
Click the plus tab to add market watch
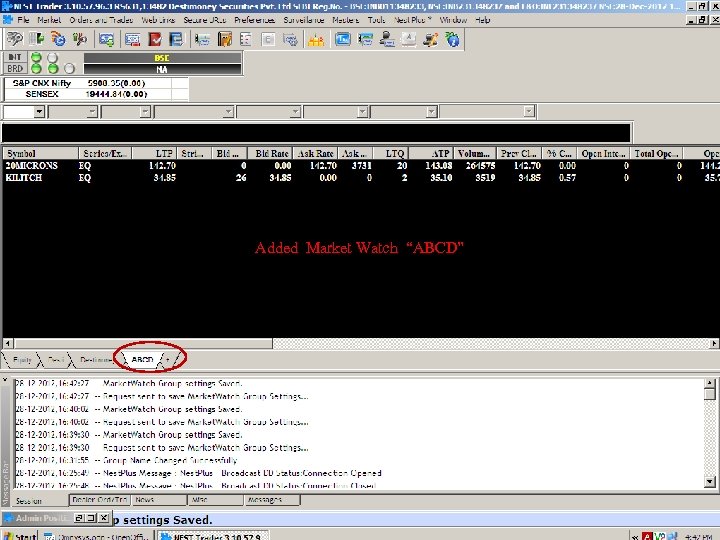point(168,360)
